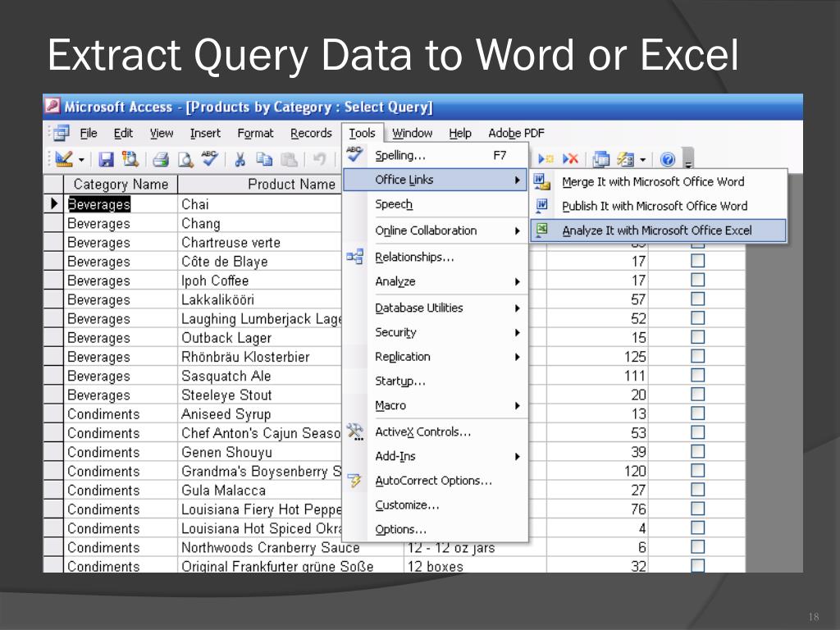
Task: Click the New Record toolbar icon
Action: click(546, 159)
